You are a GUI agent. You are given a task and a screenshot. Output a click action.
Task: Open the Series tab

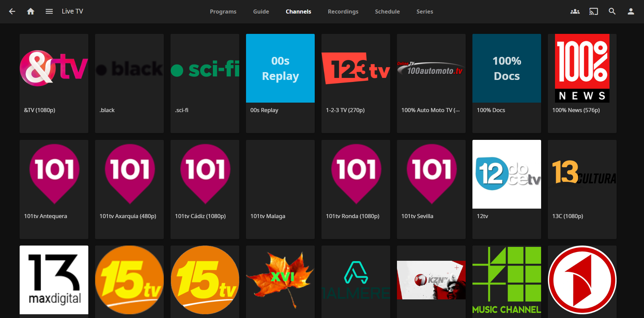pyautogui.click(x=424, y=12)
